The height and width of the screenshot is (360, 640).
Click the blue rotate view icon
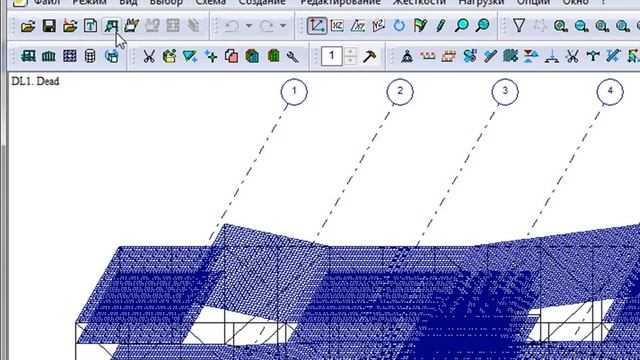coord(399,26)
